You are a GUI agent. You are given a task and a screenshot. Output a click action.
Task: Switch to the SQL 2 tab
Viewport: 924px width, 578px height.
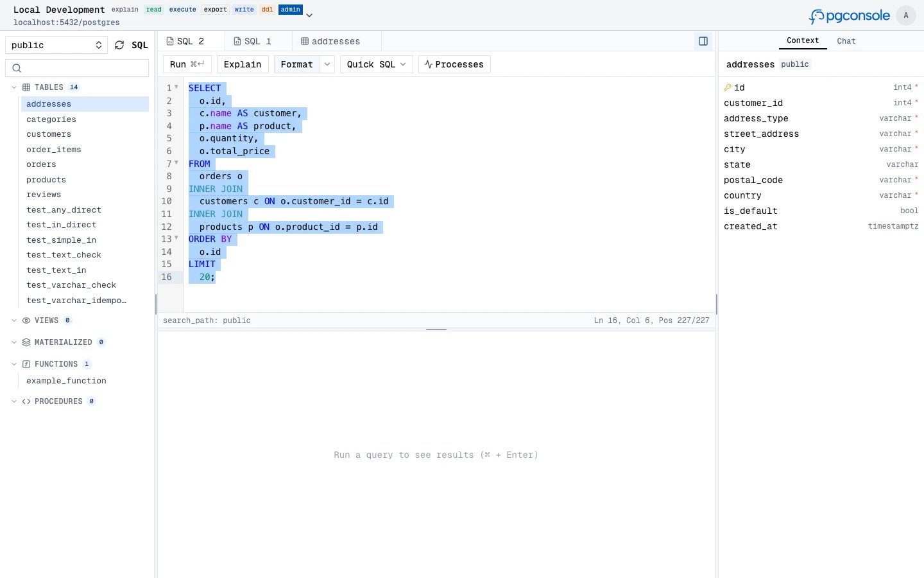point(191,41)
